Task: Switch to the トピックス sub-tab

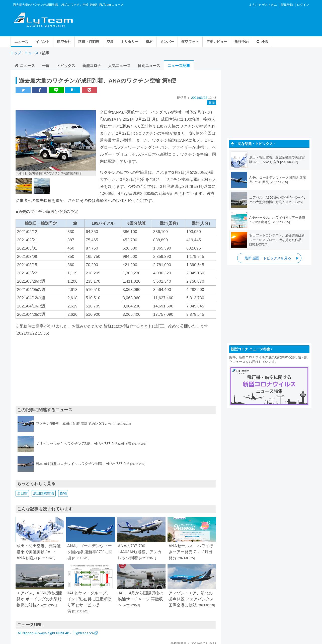Action: click(x=66, y=66)
